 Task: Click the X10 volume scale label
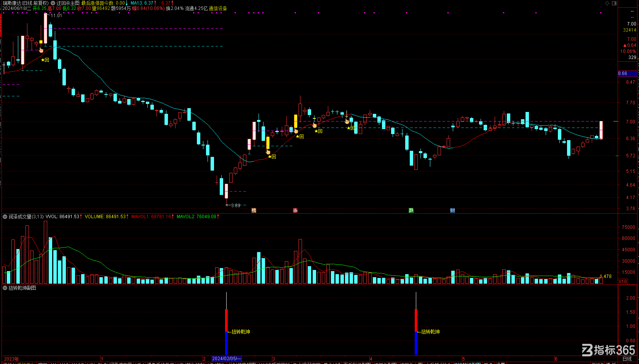(623, 282)
